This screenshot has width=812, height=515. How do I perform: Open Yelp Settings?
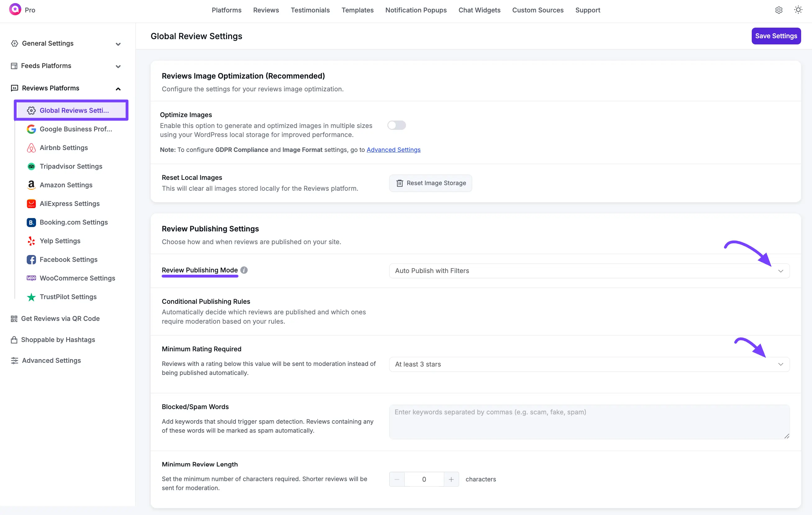click(60, 241)
